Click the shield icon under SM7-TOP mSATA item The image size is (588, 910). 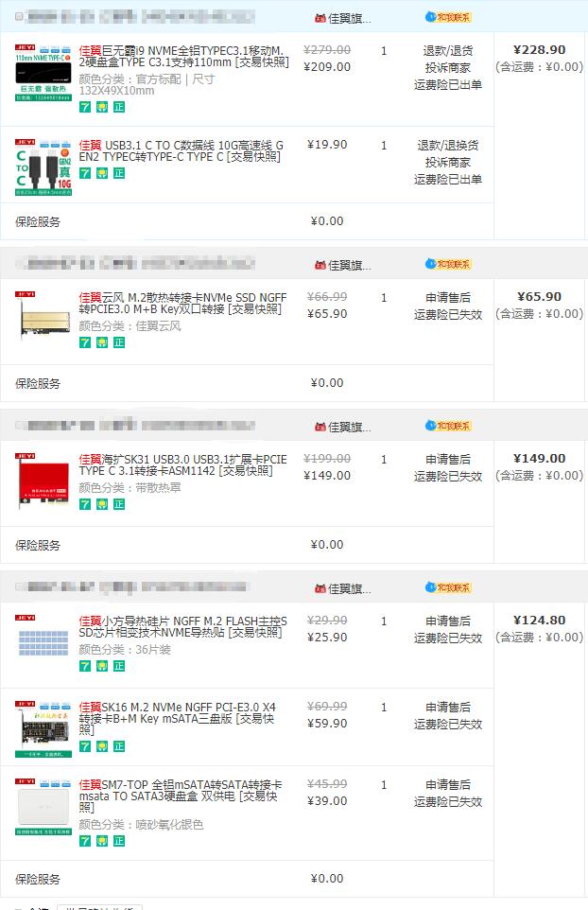(102, 841)
